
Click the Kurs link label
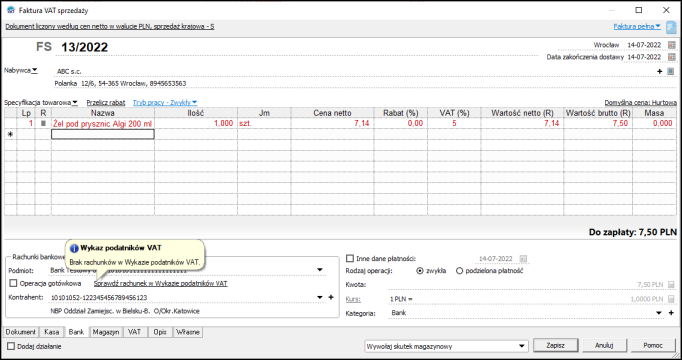tap(353, 299)
